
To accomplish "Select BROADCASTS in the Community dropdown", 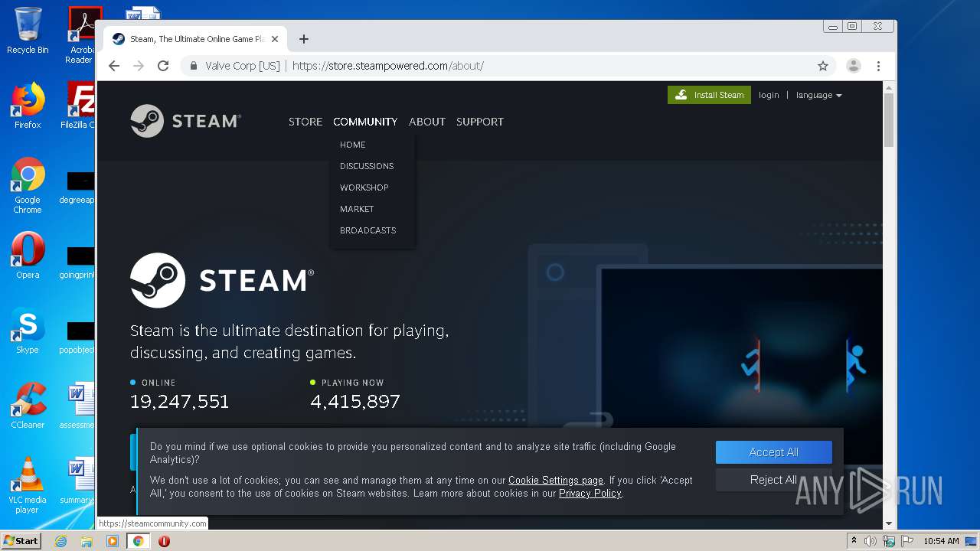I will pyautogui.click(x=367, y=230).
